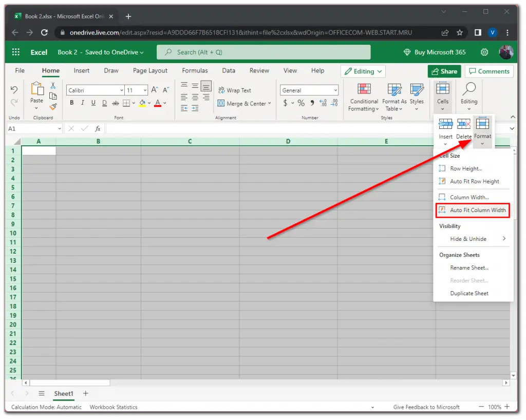The height and width of the screenshot is (420, 526).
Task: Toggle bottom vertical alignment
Action: pyautogui.click(x=206, y=86)
